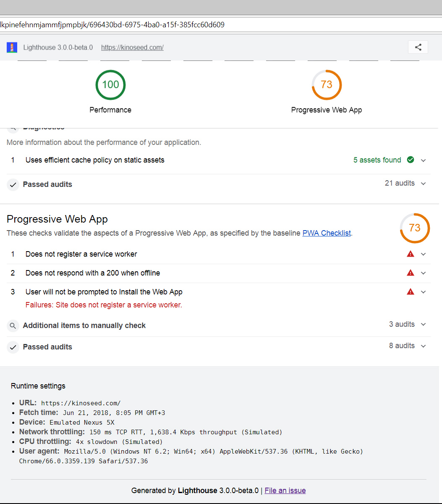
Task: Click warning icon for Install Web App audit
Action: tap(411, 291)
